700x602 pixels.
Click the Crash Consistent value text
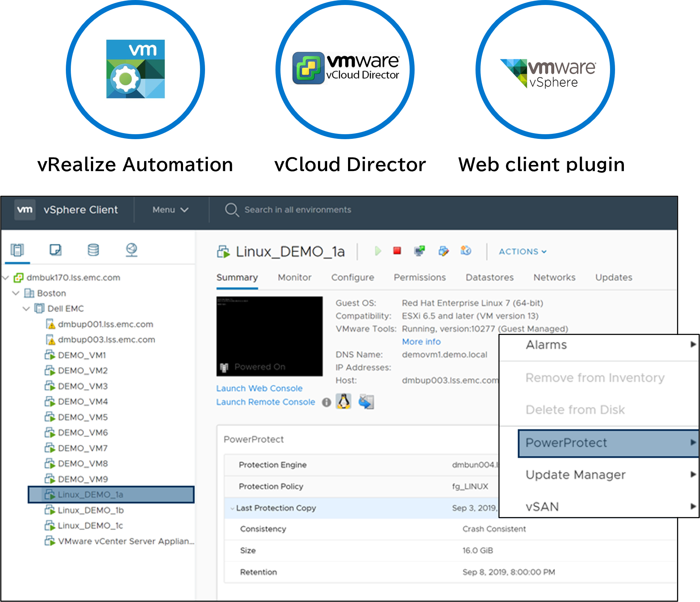(494, 529)
